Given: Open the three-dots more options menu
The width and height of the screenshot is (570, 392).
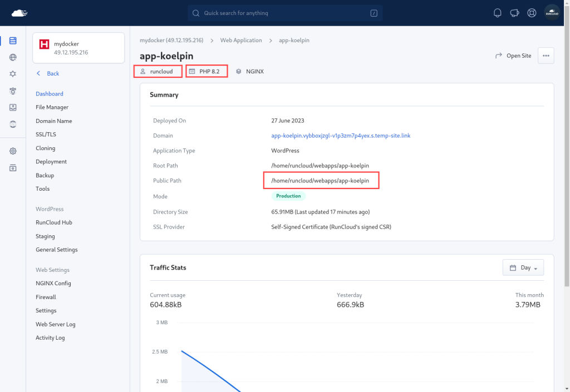Looking at the screenshot, I should (x=546, y=56).
